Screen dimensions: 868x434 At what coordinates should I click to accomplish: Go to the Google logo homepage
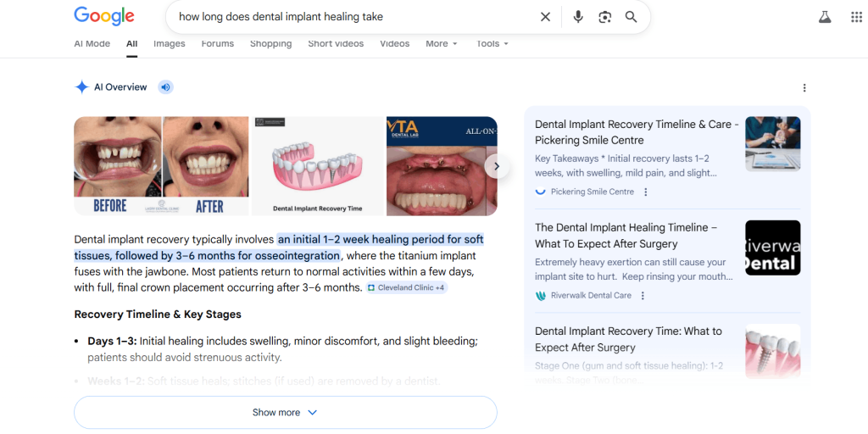[x=104, y=16]
